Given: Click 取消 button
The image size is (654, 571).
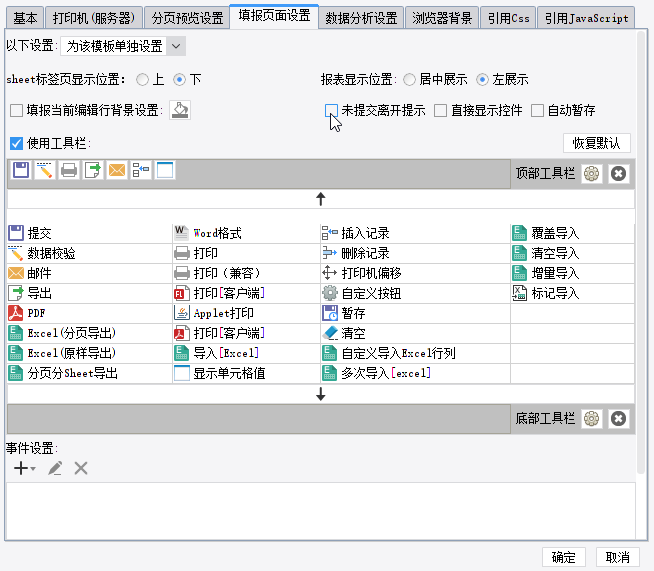Looking at the screenshot, I should (618, 557).
